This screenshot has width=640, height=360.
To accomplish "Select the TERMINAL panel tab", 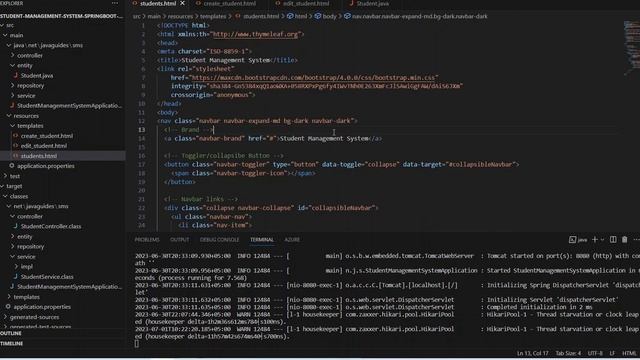I will coord(262,240).
